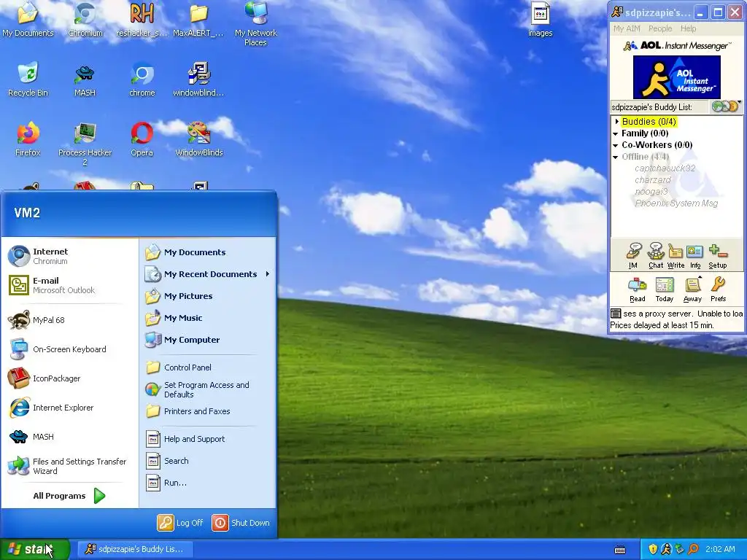Select buddy charzard in Offline list
Viewport: 747px width, 560px height.
(x=652, y=180)
